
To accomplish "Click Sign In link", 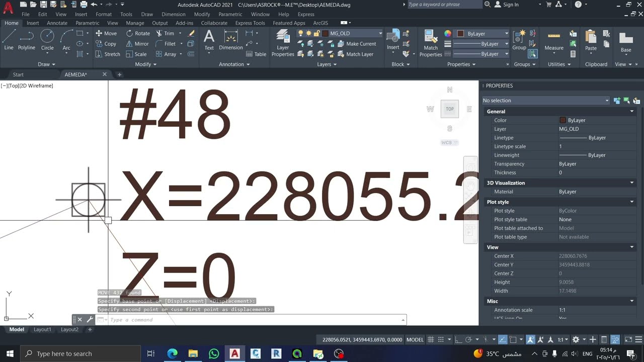I will click(x=507, y=5).
